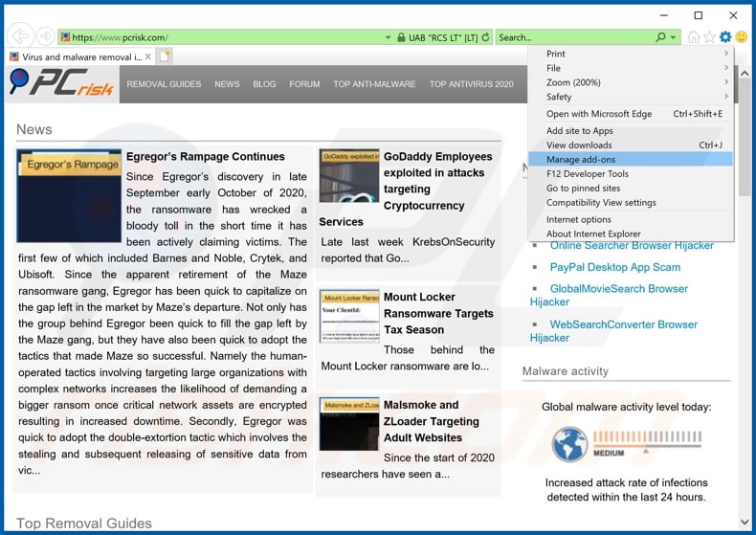Image resolution: width=756 pixels, height=535 pixels.
Task: Open the PayPal Desktop App Scam link
Action: click(614, 267)
